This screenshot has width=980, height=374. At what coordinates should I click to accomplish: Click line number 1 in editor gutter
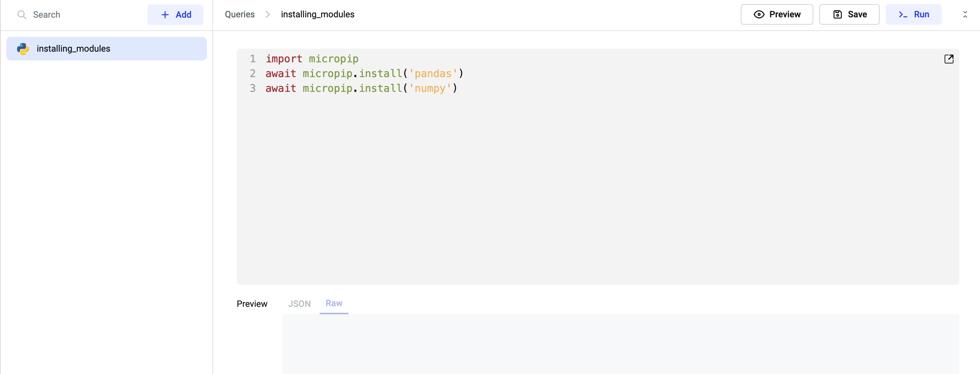[253, 59]
